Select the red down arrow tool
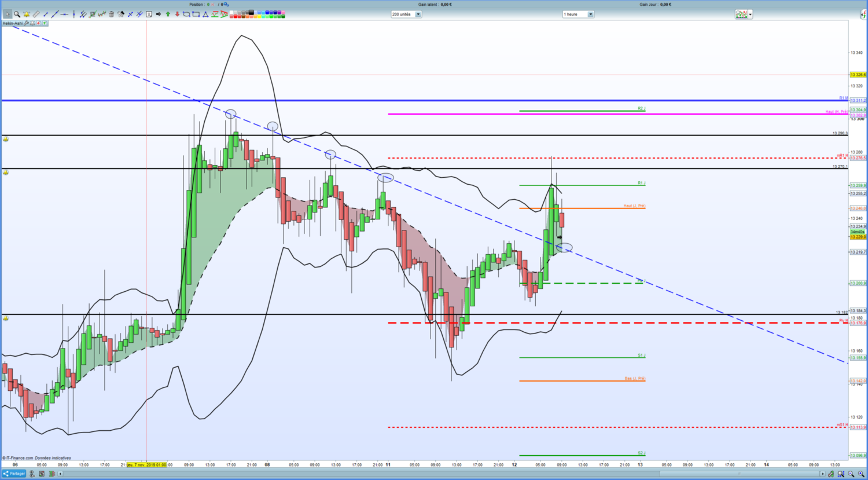Screen dimensions: 868x480 [x=177, y=14]
